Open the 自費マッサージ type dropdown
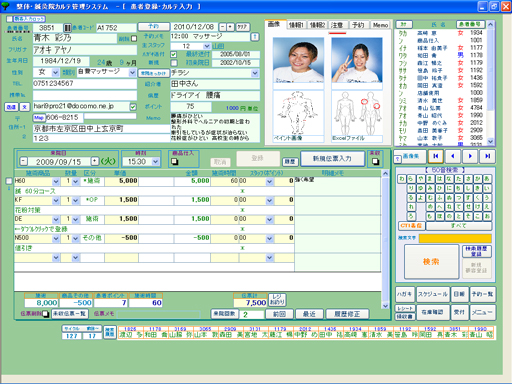 132,72
